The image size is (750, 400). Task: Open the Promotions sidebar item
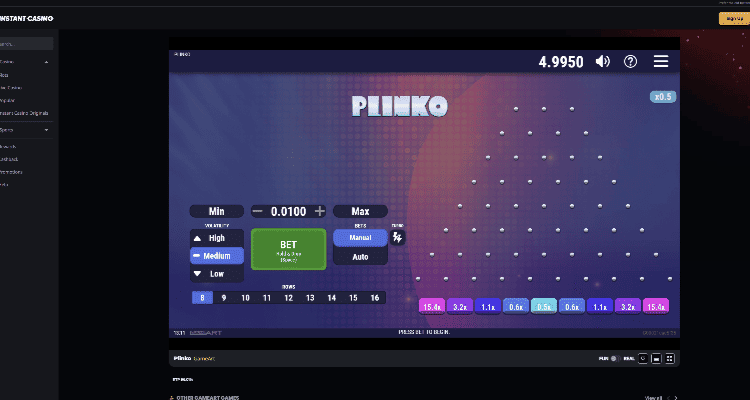11,172
